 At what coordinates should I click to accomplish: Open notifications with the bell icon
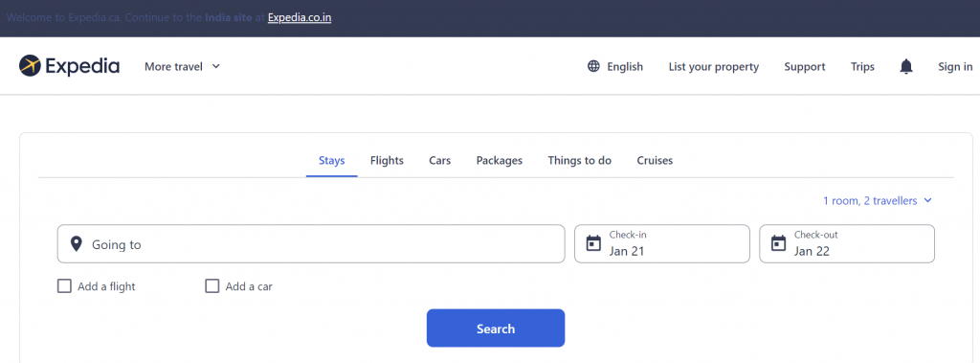tap(905, 66)
